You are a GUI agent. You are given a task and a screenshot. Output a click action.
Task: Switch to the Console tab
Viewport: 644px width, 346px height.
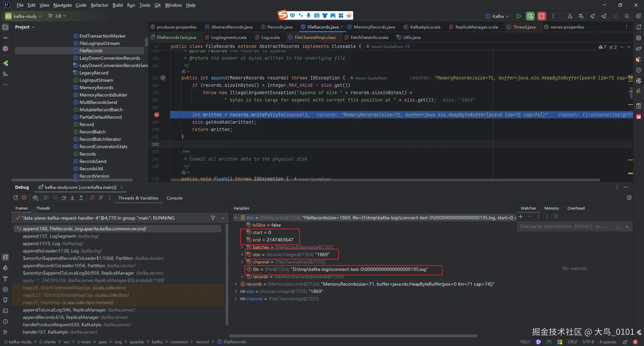click(x=174, y=198)
